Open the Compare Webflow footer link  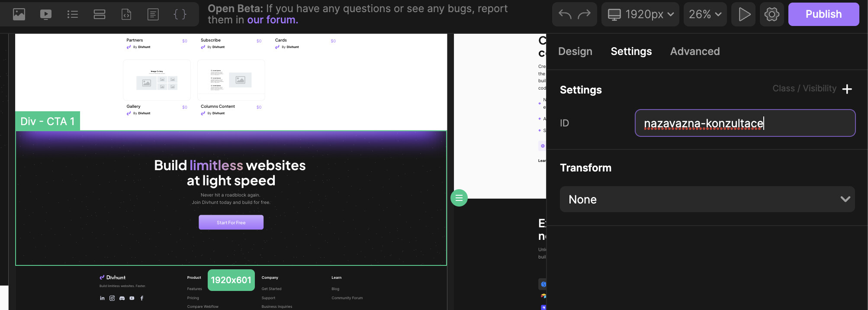203,307
